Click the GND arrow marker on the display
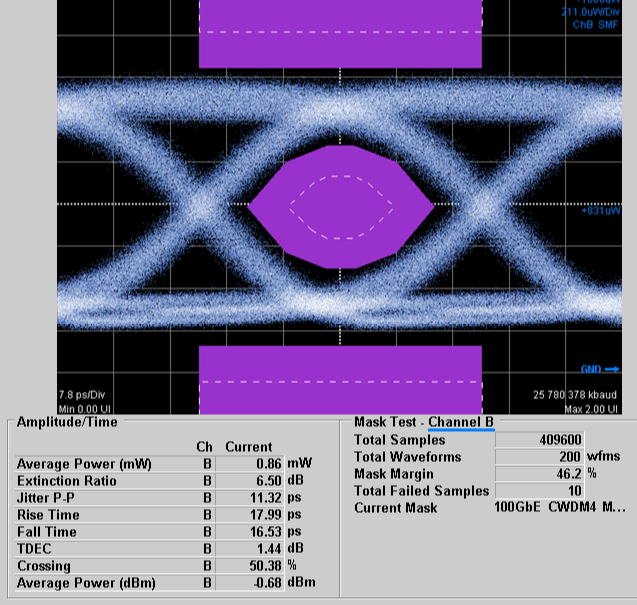Image resolution: width=637 pixels, height=605 pixels. pos(600,369)
